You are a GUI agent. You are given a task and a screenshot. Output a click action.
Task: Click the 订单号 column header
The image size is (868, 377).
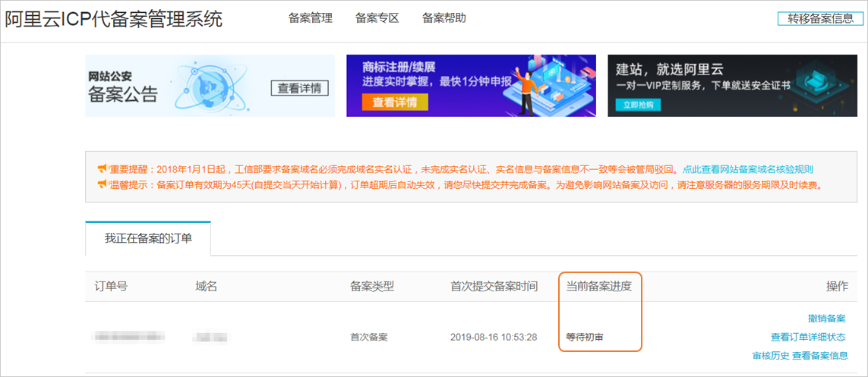[111, 286]
